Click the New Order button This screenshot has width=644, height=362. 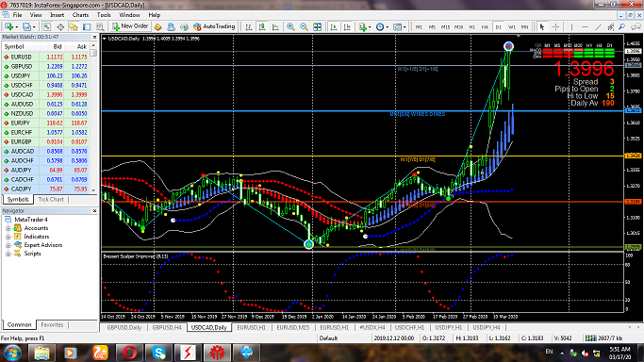tap(130, 26)
